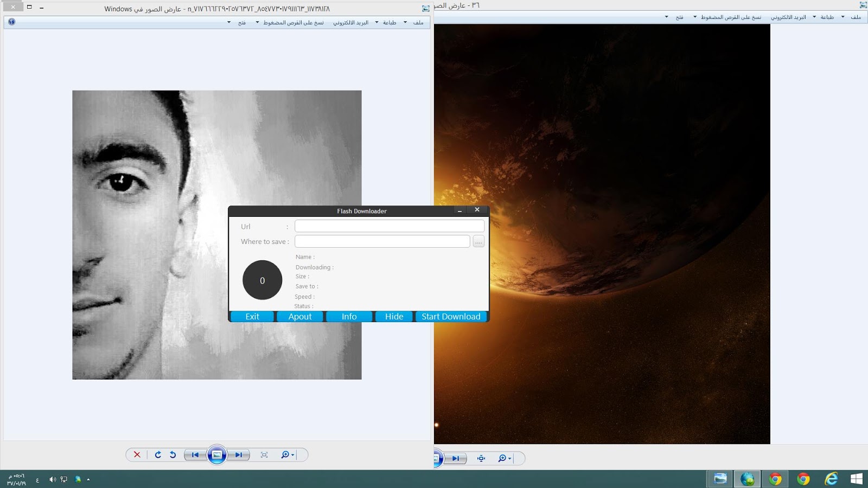Click the actual-size display icon in Photo Viewer

click(264, 455)
